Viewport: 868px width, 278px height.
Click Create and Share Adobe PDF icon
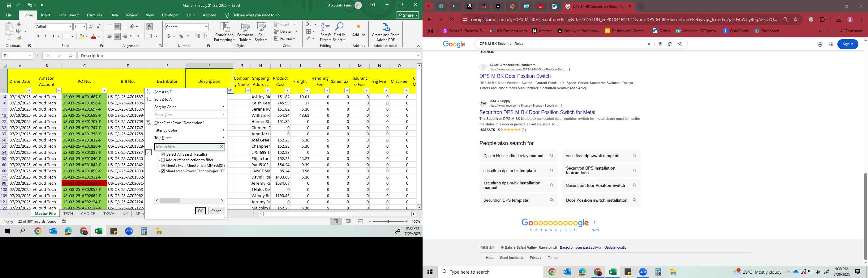385,32
